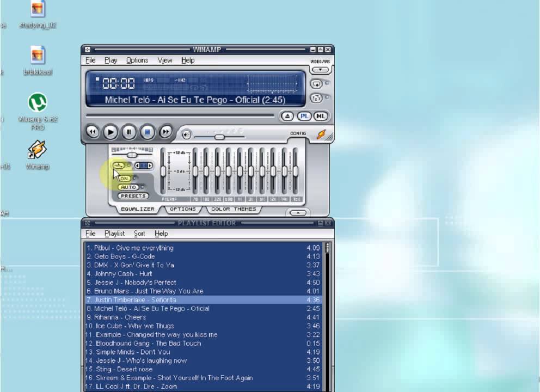Stop playback with the square Stop button
The image size is (540, 392).
coord(148,132)
